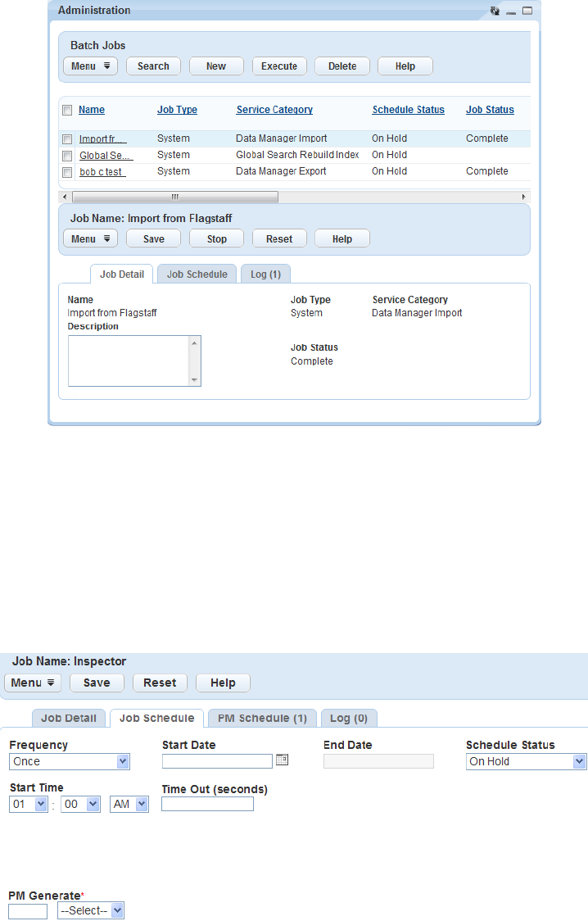Click the Description box scroll-up arrow
Viewport: 588px width, 921px height.
tap(194, 343)
